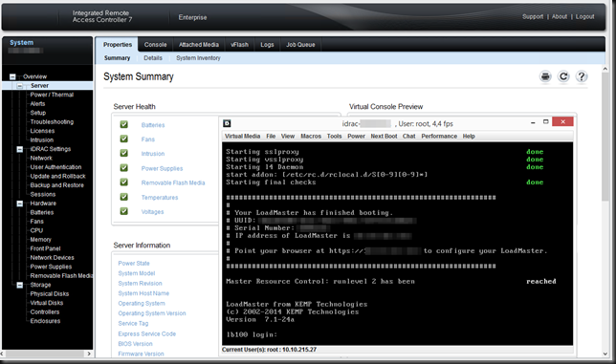This screenshot has width=616, height=364.
Task: Open the help question mark icon
Action: pos(582,76)
